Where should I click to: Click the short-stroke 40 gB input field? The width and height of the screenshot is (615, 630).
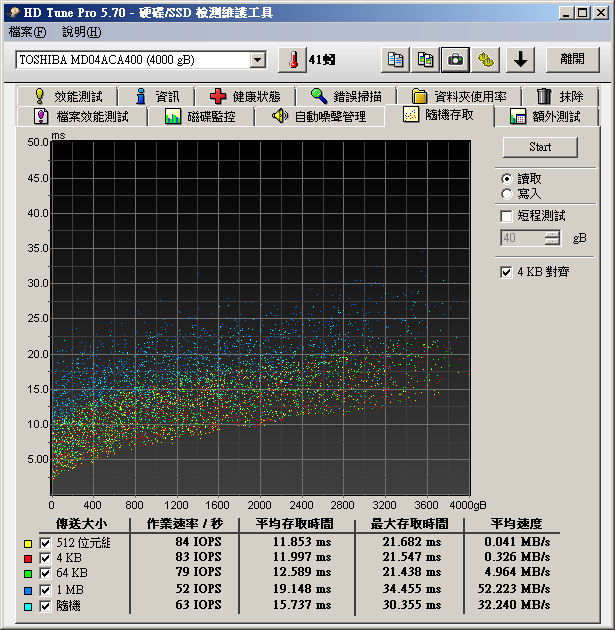point(523,238)
